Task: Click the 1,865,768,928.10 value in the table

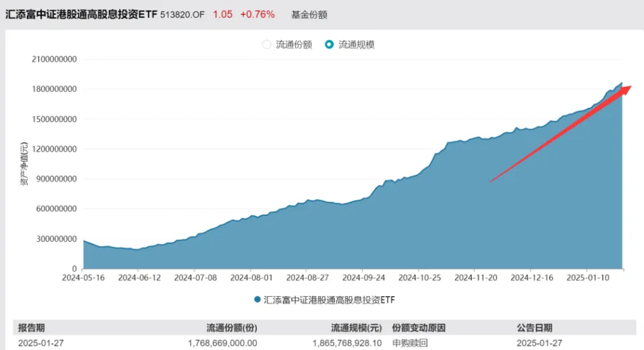Action: (347, 343)
